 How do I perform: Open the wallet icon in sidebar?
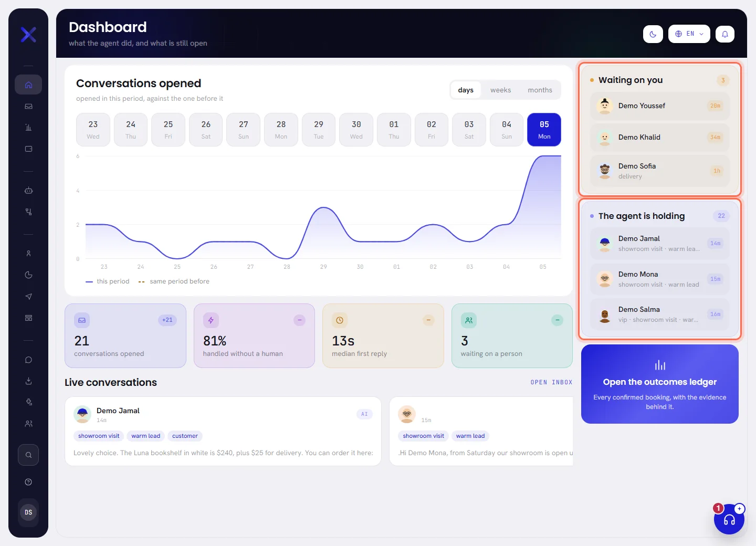pos(28,149)
